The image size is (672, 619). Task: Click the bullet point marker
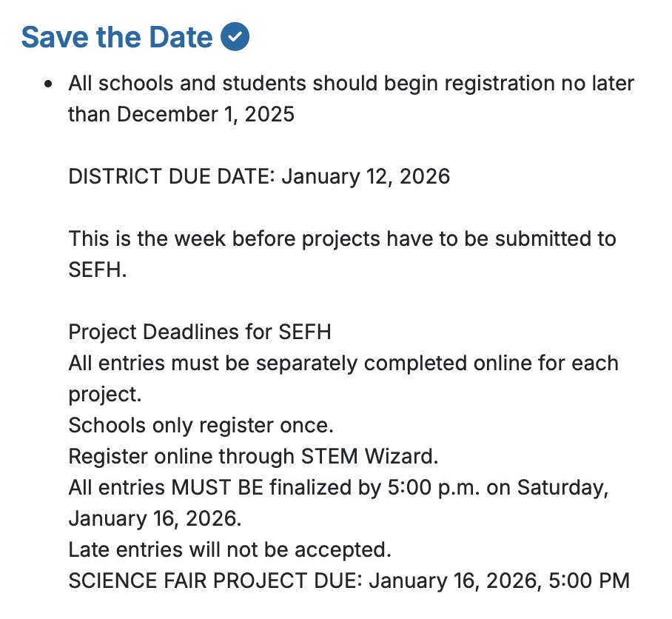[x=49, y=84]
